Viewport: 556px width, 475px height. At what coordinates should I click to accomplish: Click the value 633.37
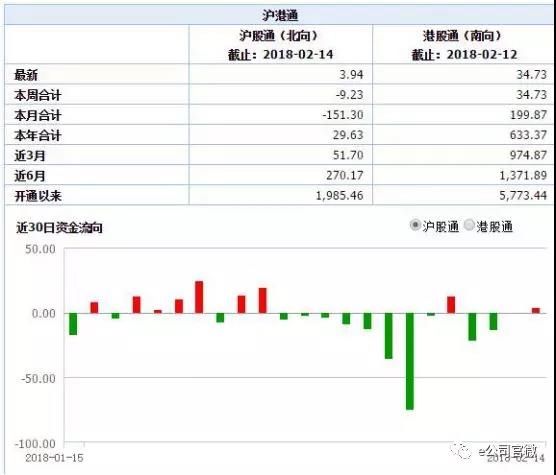(528, 135)
